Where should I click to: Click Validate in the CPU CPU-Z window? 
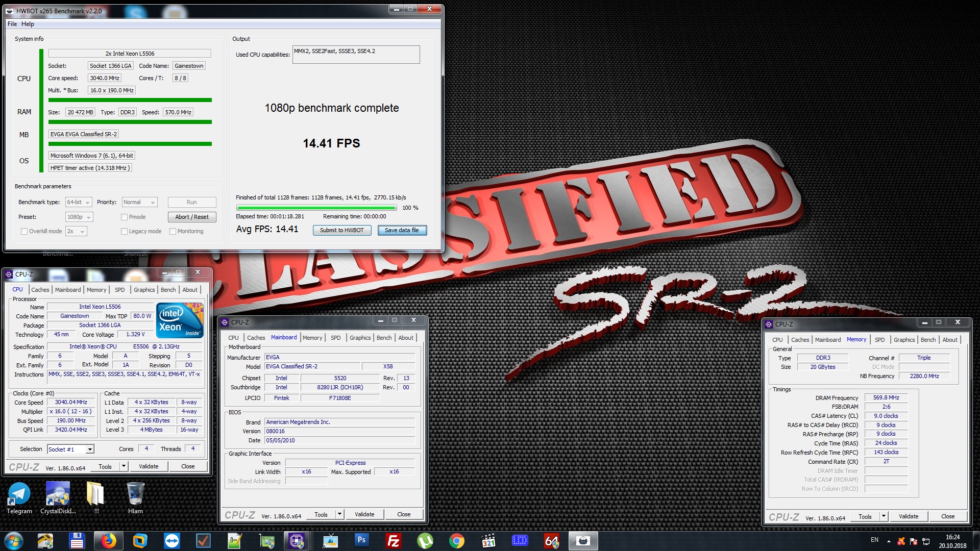point(149,466)
